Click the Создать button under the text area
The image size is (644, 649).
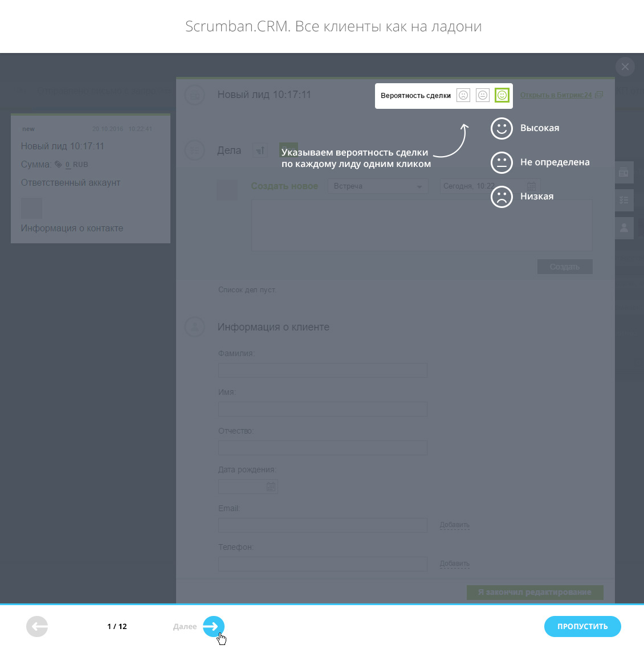click(564, 267)
